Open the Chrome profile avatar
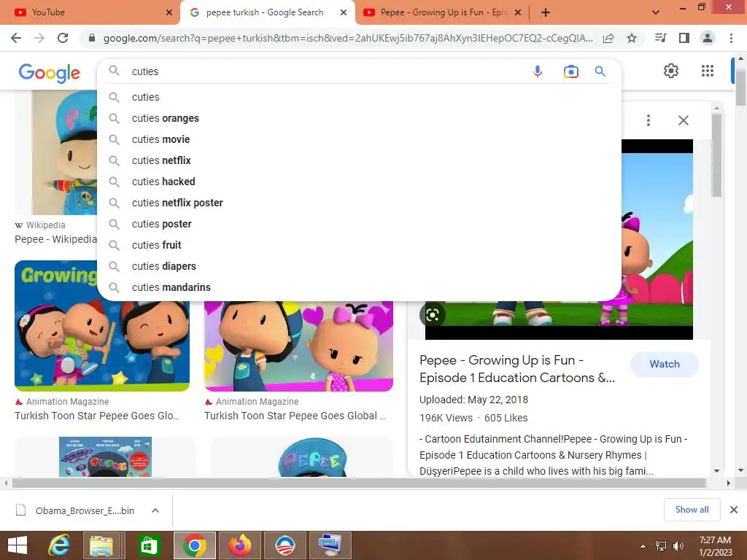 click(708, 38)
